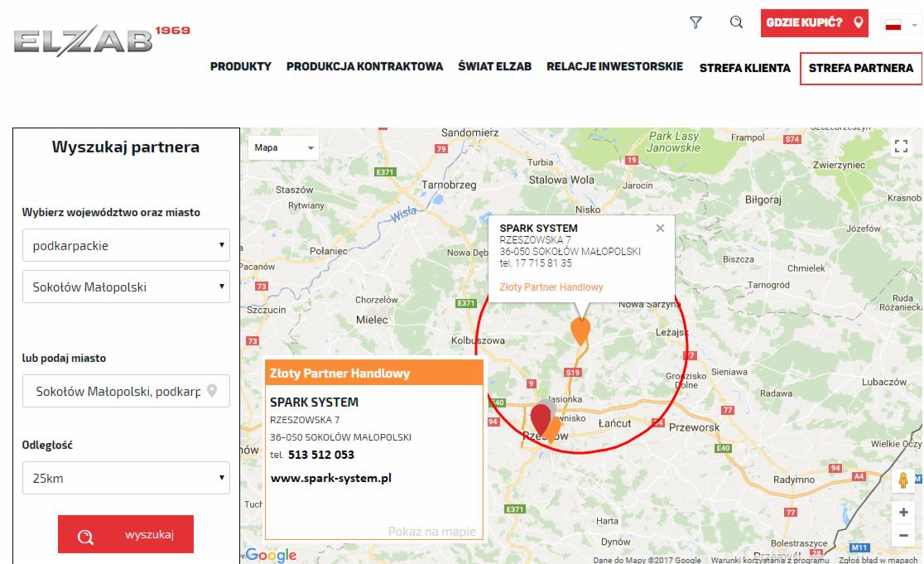Screen dimensions: 924x564
Task: Select the orange SPARK SYSTEM map marker
Action: 580,330
